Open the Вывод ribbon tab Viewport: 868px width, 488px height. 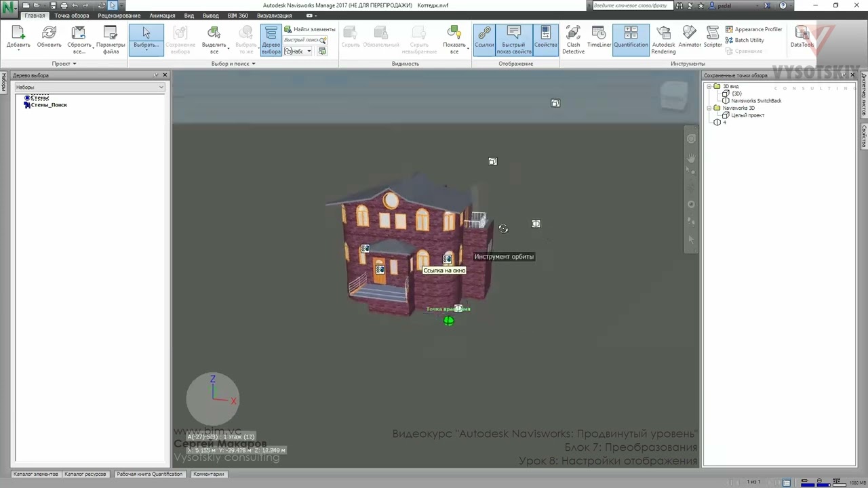pyautogui.click(x=211, y=16)
